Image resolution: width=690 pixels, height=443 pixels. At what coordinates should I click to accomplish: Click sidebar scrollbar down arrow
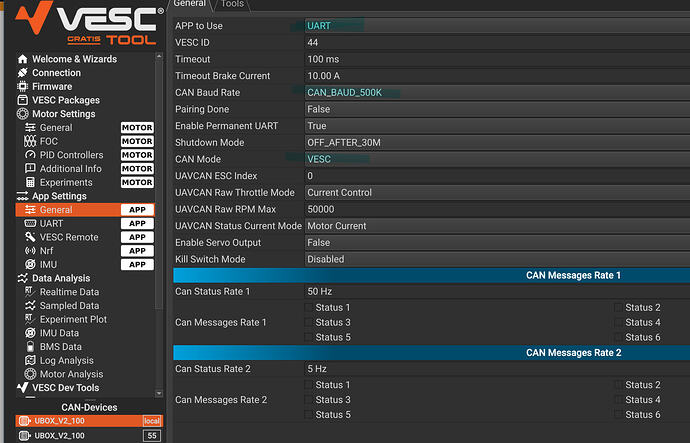click(159, 393)
